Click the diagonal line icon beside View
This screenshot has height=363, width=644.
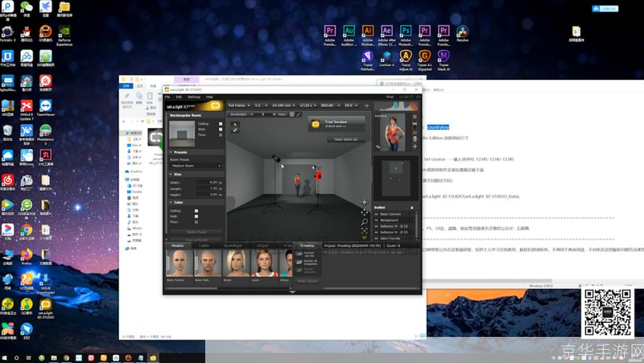pyautogui.click(x=299, y=114)
